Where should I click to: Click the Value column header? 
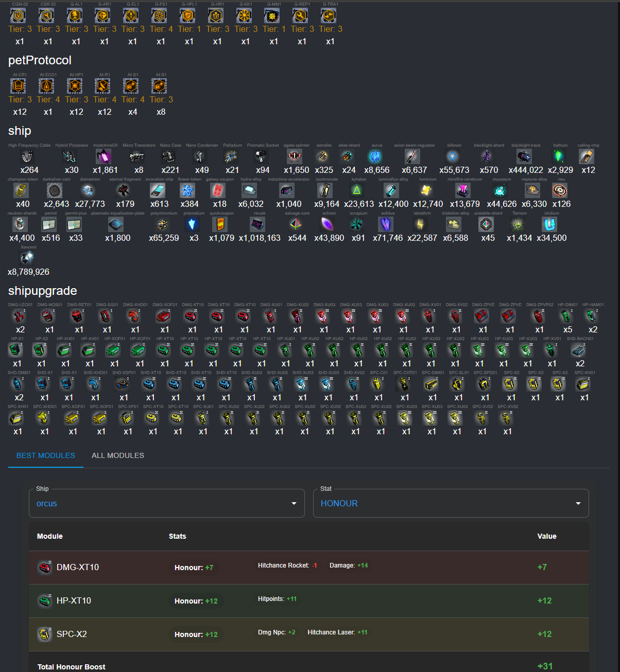click(x=547, y=536)
